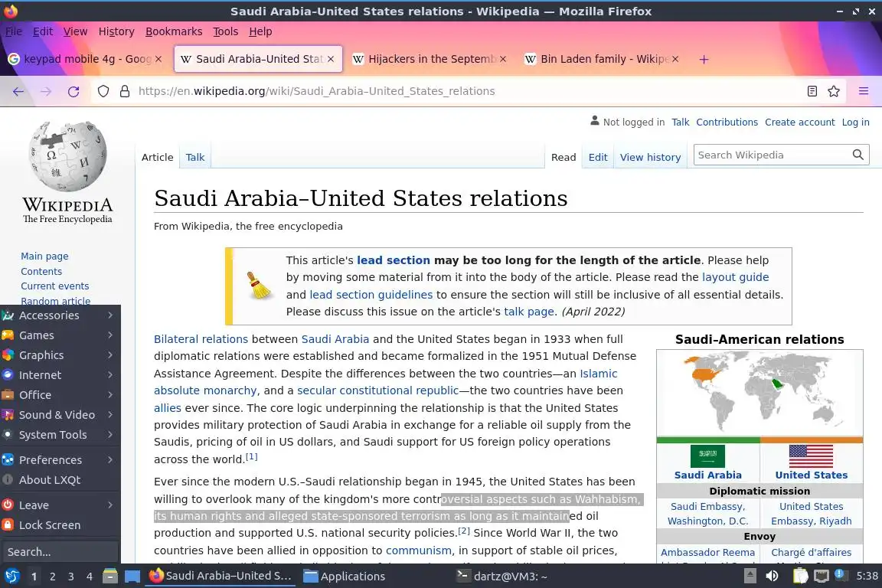
Task: Click the Wikipedia globe logo
Action: [x=67, y=156]
